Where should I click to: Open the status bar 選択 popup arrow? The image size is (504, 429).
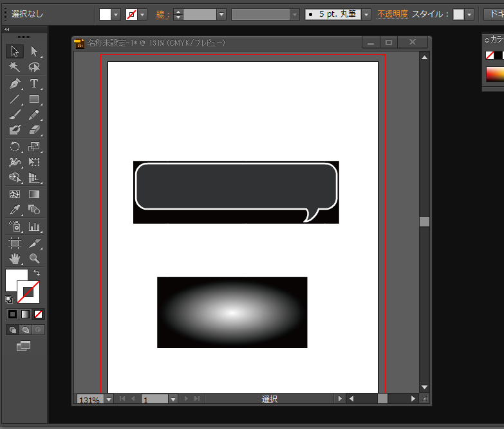click(x=340, y=399)
